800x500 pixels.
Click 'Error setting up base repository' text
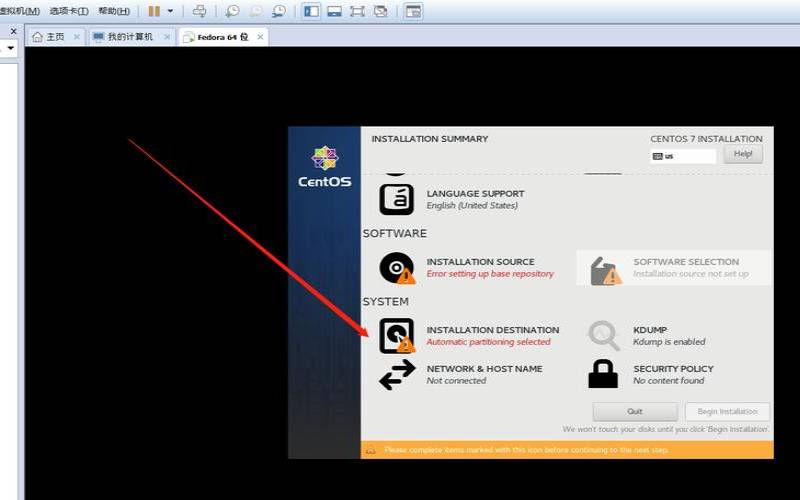point(490,274)
